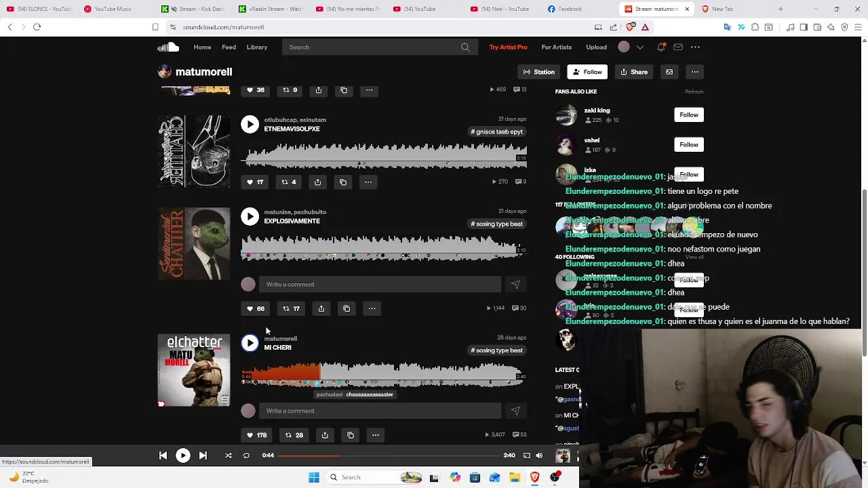The width and height of the screenshot is (868, 488).
Task: Open EXPLOSIVAMENTE cover artwork
Action: click(194, 243)
